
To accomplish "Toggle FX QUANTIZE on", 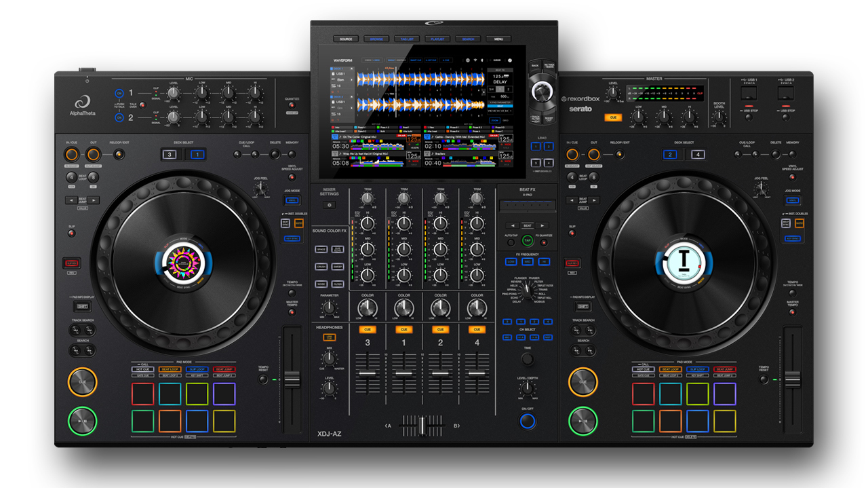I will tap(544, 242).
